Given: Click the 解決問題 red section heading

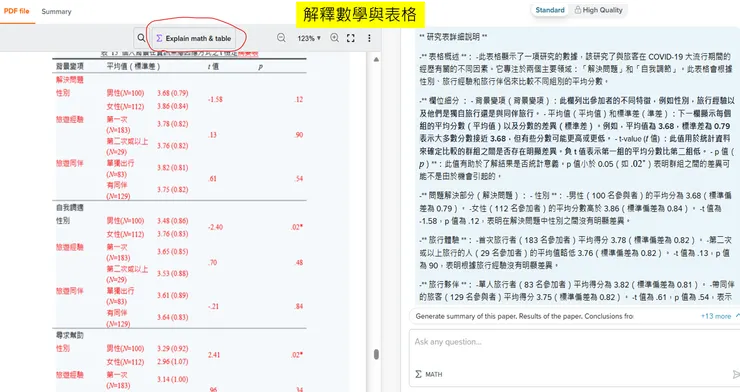Looking at the screenshot, I should 69,80.
